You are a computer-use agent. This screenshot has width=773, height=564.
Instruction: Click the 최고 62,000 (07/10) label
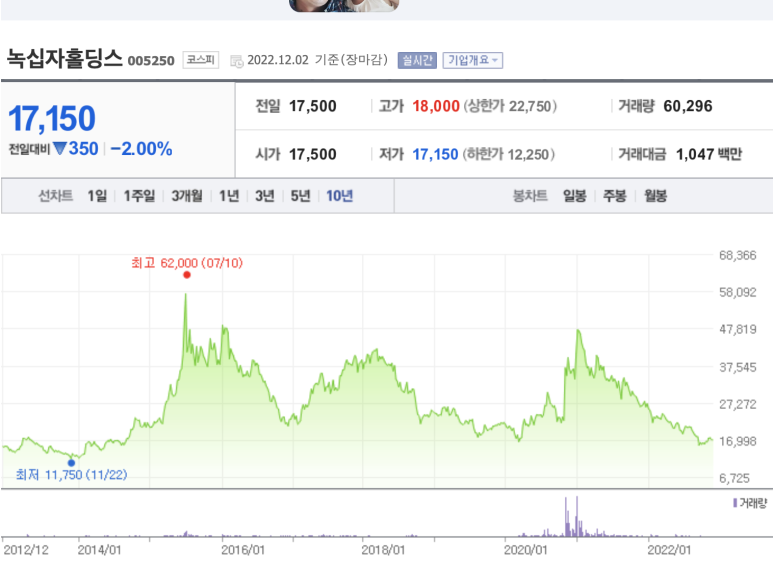[187, 263]
